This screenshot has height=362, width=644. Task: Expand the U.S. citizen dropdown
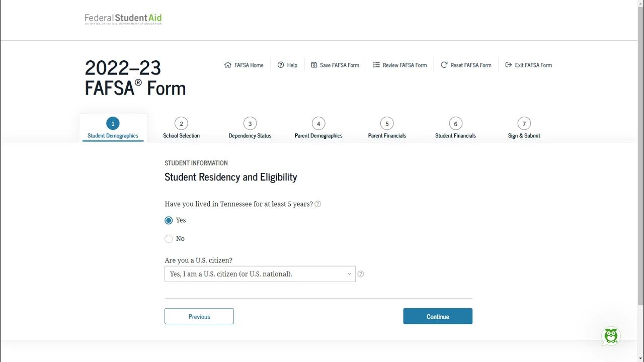coord(260,274)
